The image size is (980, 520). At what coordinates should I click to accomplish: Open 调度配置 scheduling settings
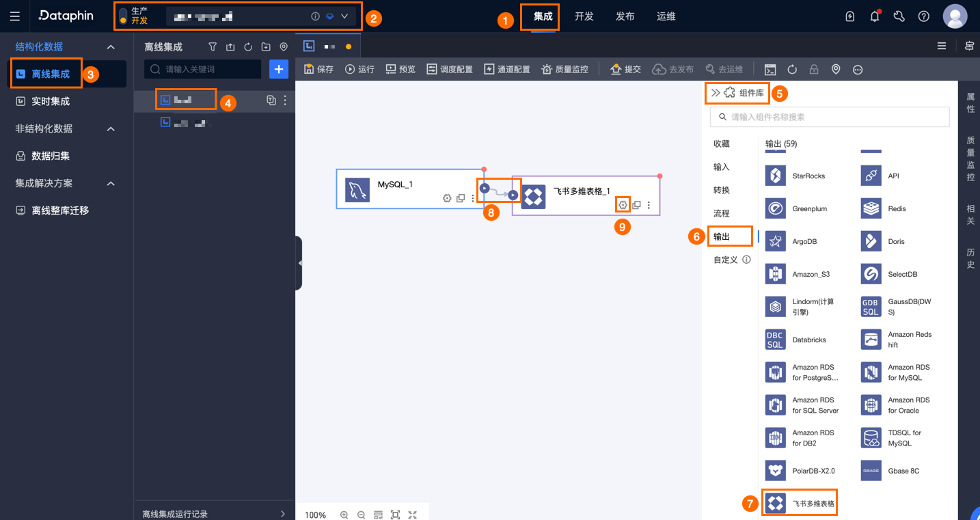point(450,69)
